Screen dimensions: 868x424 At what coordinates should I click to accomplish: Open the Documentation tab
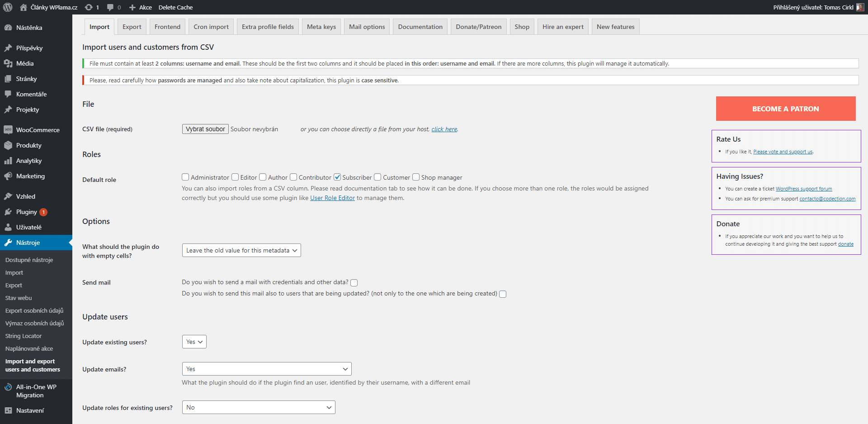420,27
